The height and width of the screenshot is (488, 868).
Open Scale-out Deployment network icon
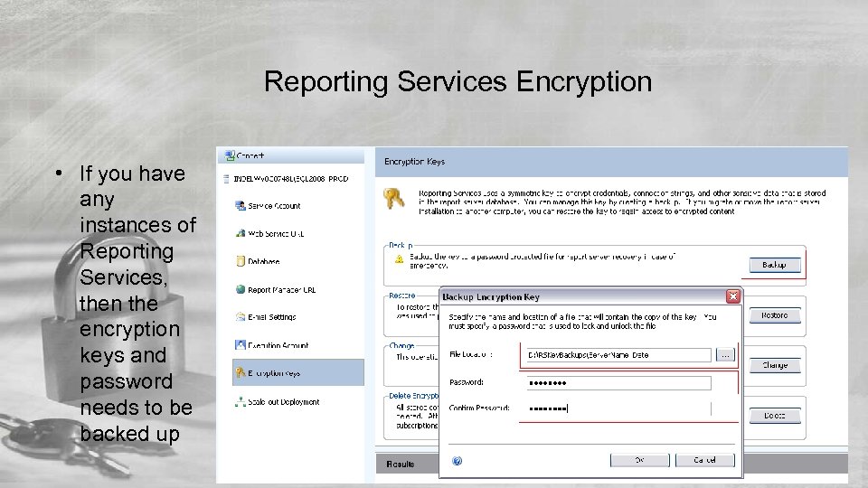241,401
